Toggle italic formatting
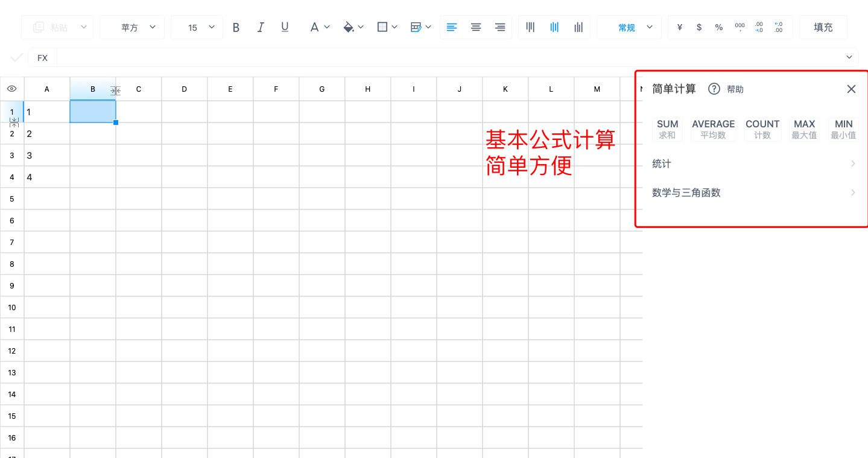This screenshot has height=458, width=868. pyautogui.click(x=261, y=27)
